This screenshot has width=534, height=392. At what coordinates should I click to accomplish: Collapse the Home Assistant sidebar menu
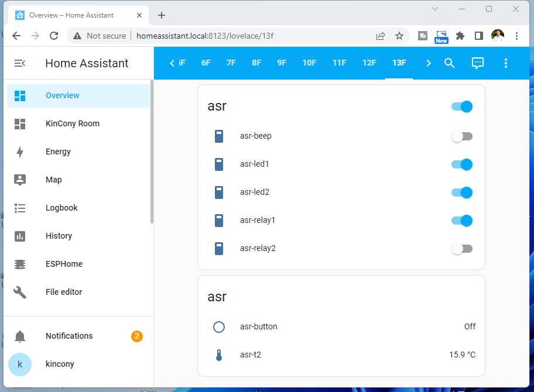click(20, 63)
